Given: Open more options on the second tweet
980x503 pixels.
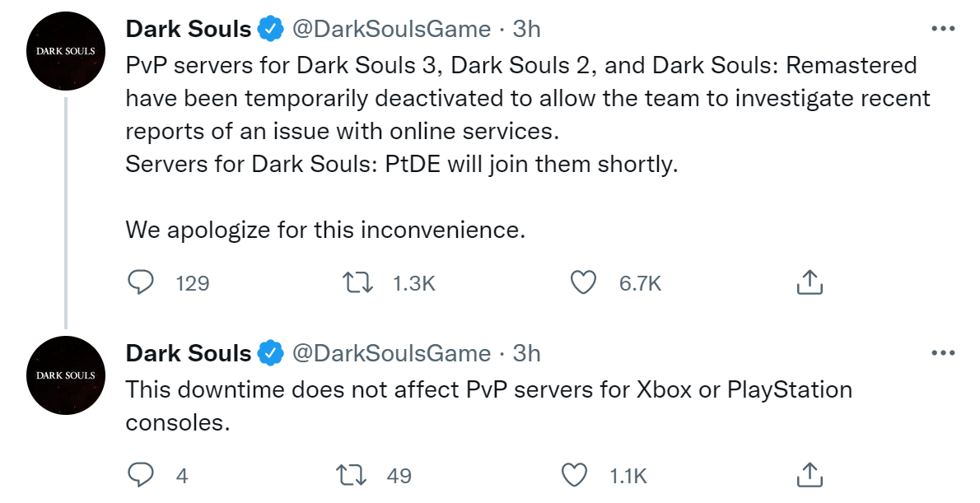Looking at the screenshot, I should pos(942,353).
